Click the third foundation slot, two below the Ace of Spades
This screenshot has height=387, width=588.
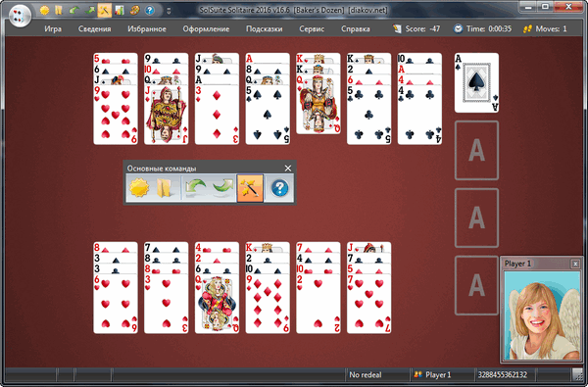(476, 218)
